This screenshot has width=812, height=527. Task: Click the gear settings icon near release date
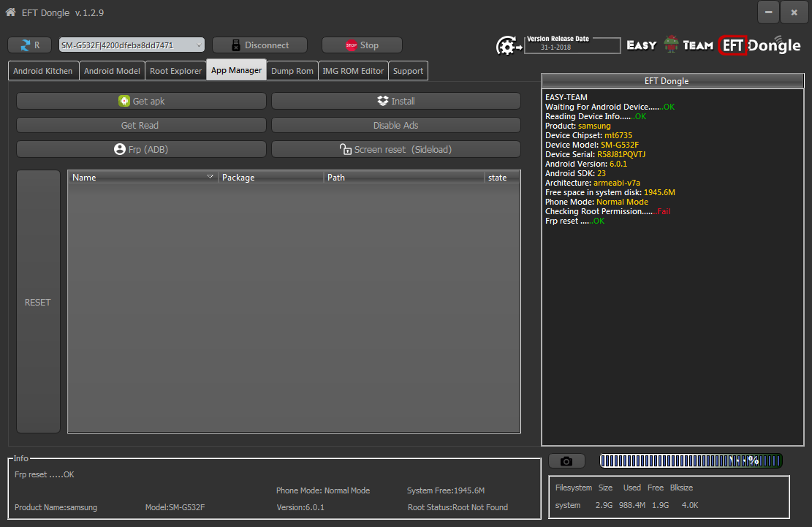[x=508, y=46]
